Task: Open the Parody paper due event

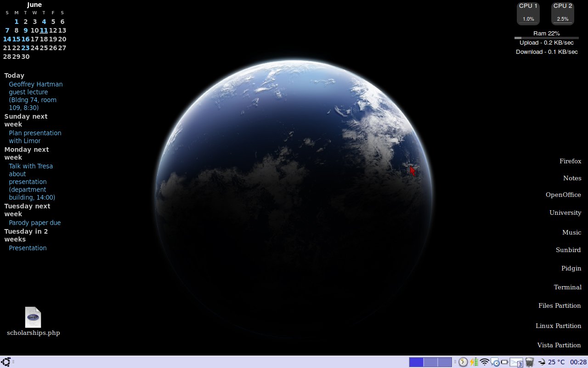Action: coord(35,223)
